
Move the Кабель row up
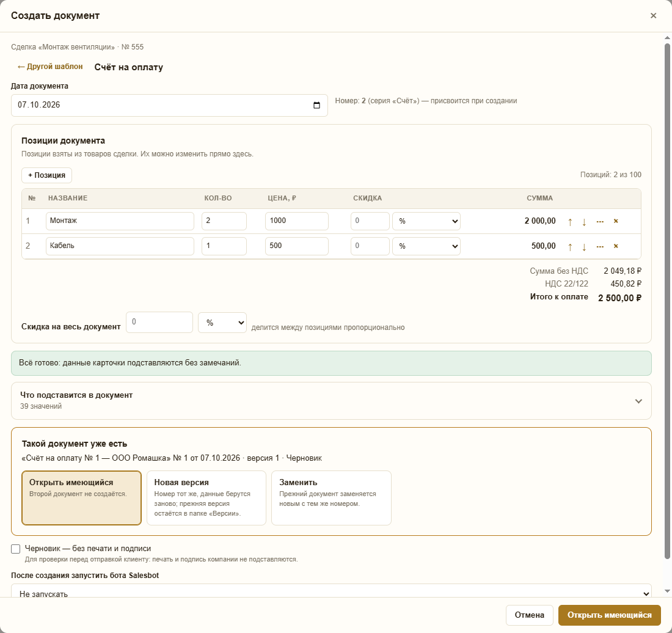coord(570,246)
